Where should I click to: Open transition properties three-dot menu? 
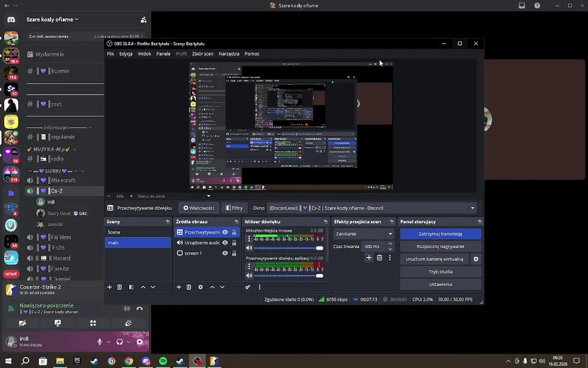coord(389,258)
